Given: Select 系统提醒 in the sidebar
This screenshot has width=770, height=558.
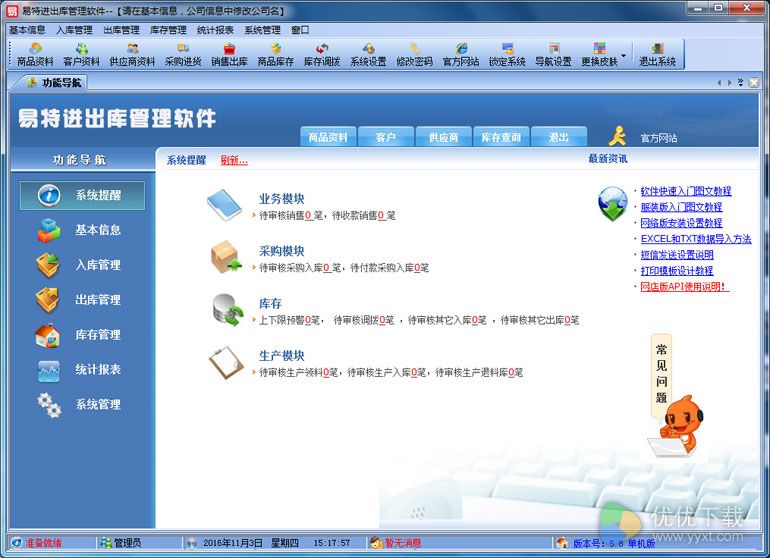Looking at the screenshot, I should (82, 195).
